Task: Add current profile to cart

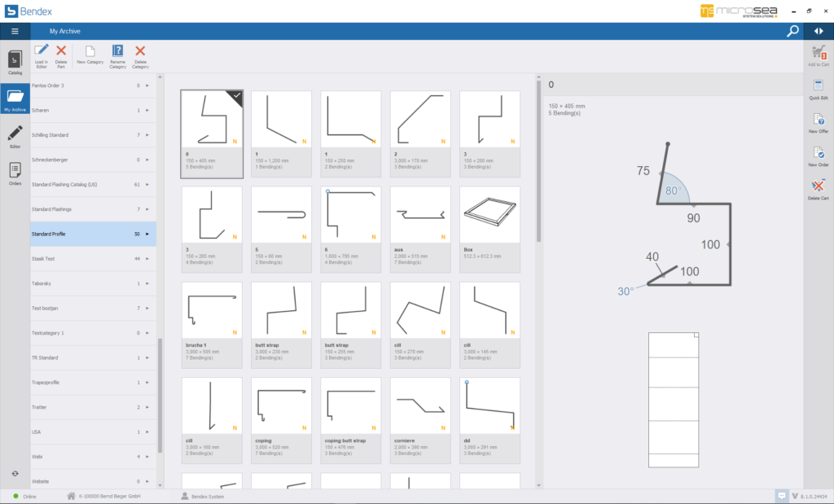Action: pos(817,52)
